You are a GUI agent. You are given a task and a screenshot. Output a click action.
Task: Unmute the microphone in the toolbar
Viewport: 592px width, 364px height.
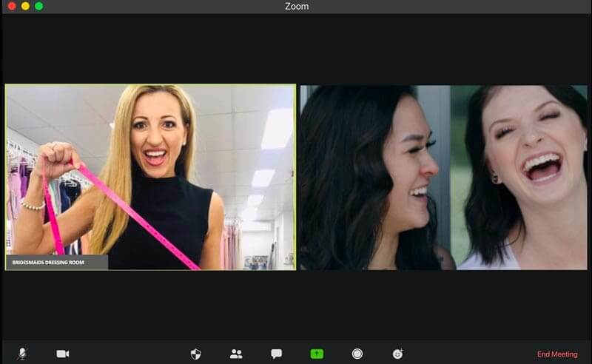[22, 354]
